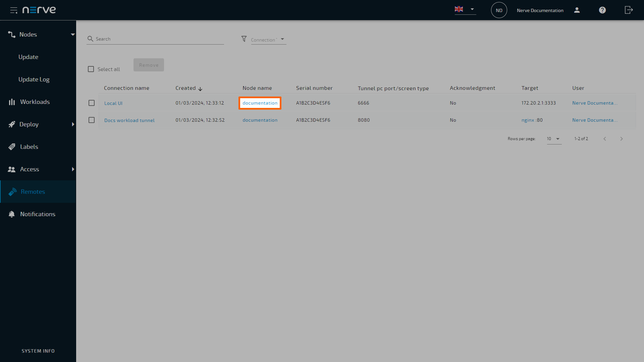644x362 pixels.
Task: Click the Labels icon in sidebar
Action: (12, 146)
